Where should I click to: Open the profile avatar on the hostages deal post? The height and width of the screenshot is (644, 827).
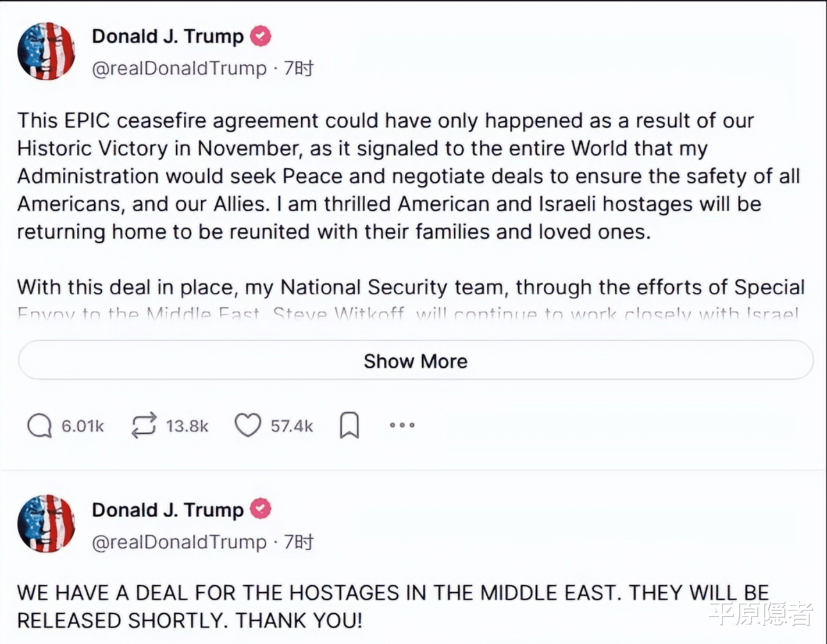[46, 524]
